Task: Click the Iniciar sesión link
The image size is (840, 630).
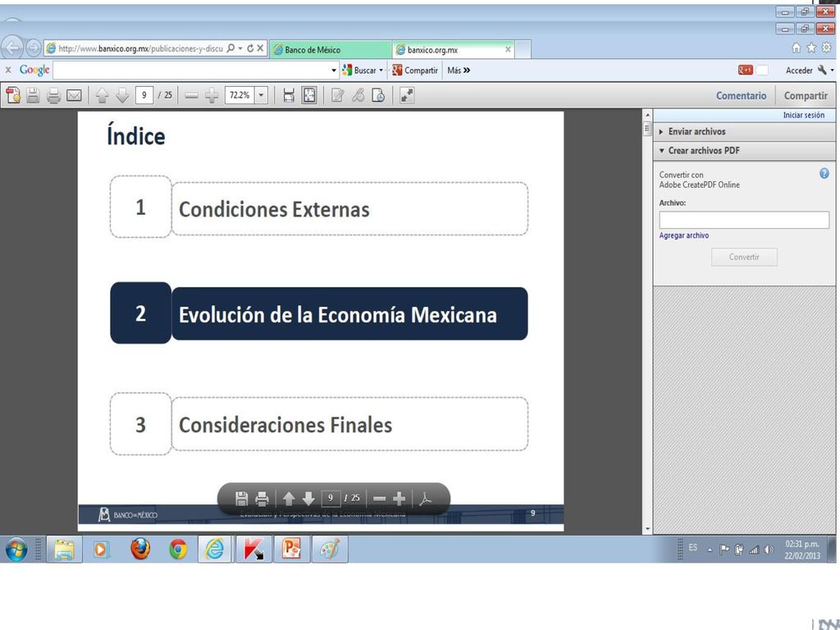Action: (803, 115)
